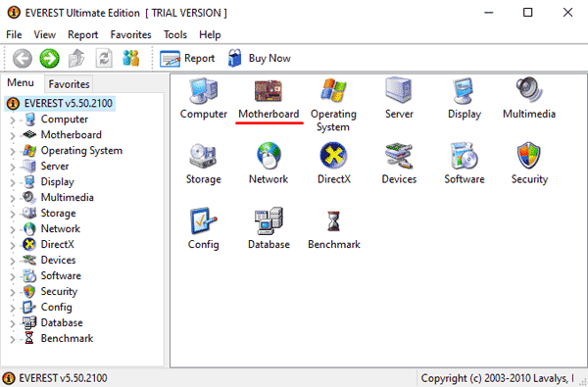588x387 pixels.
Task: Open the Display icon in main pane
Action: 464,91
